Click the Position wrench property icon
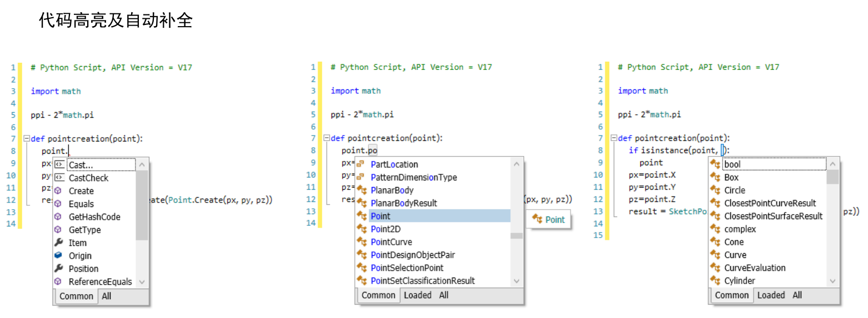868x318 pixels. (x=58, y=269)
